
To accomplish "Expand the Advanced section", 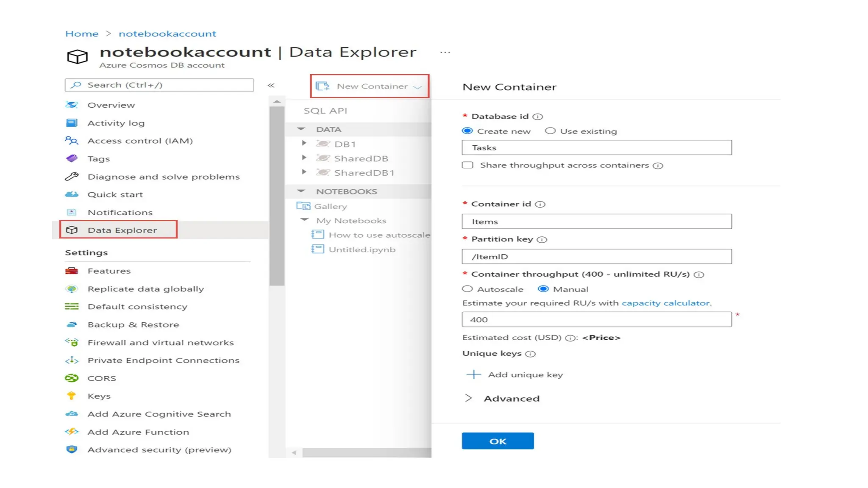I will coord(468,398).
